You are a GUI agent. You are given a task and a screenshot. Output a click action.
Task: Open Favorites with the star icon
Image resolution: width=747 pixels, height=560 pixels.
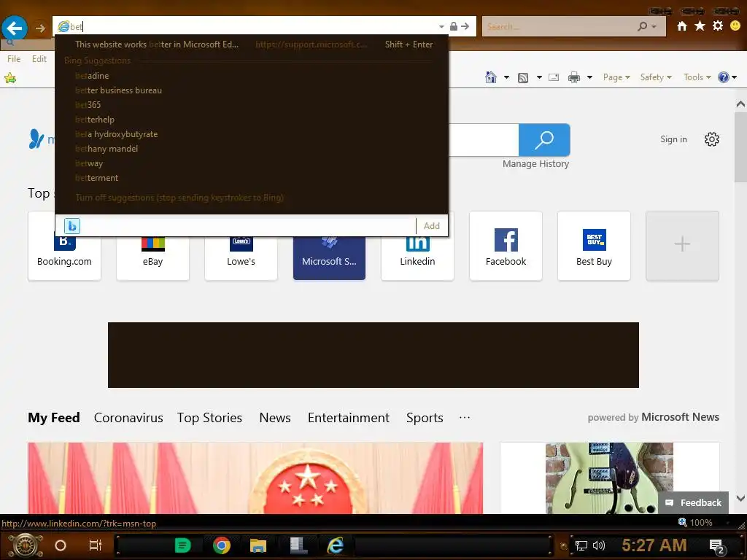pyautogui.click(x=700, y=26)
